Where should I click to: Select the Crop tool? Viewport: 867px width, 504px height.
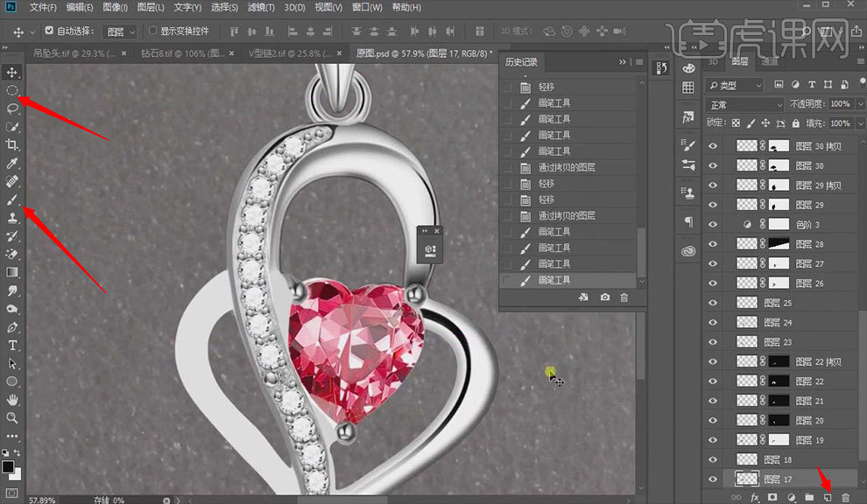pos(12,145)
